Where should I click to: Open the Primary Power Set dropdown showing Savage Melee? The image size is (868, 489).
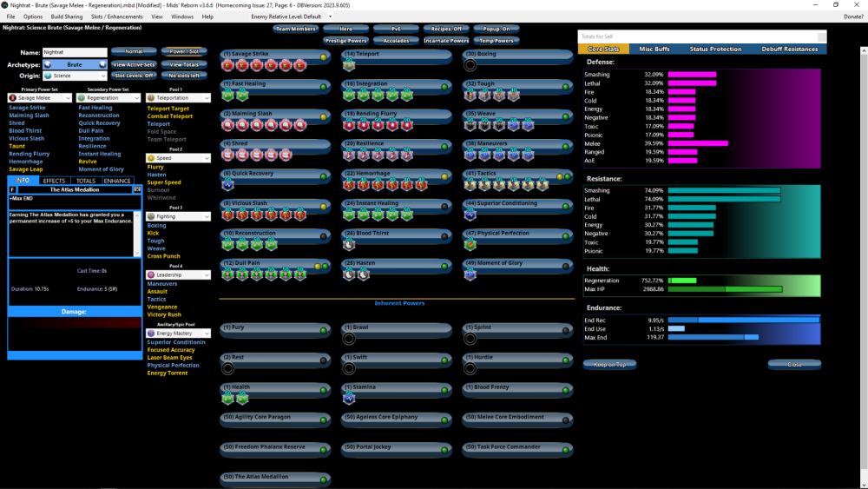tap(40, 98)
